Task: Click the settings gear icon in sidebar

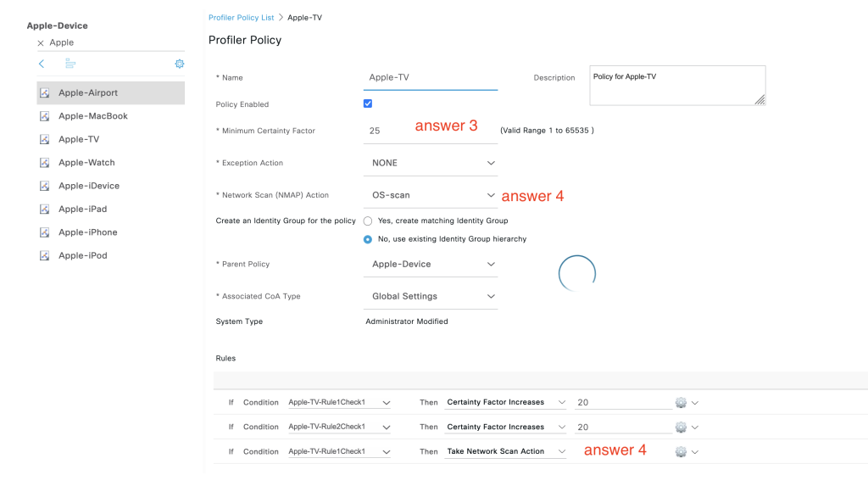Action: [179, 64]
